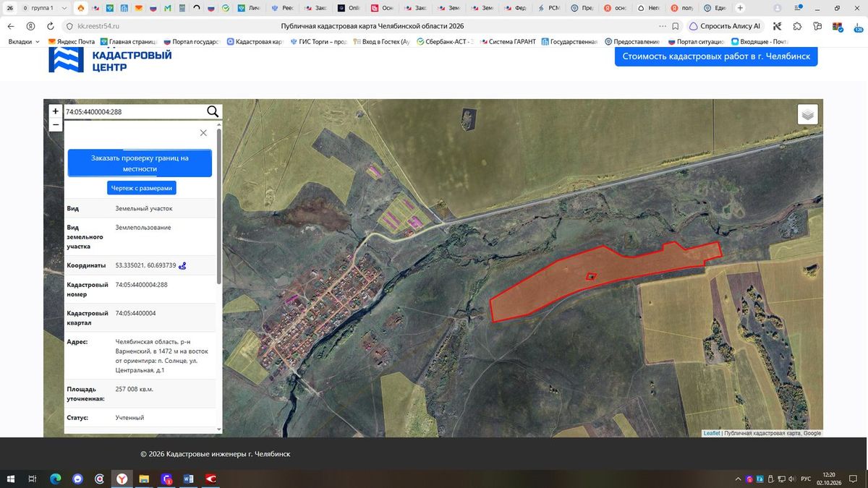This screenshot has height=488, width=868.
Task: Show hidden system tray icons
Action: [x=738, y=479]
